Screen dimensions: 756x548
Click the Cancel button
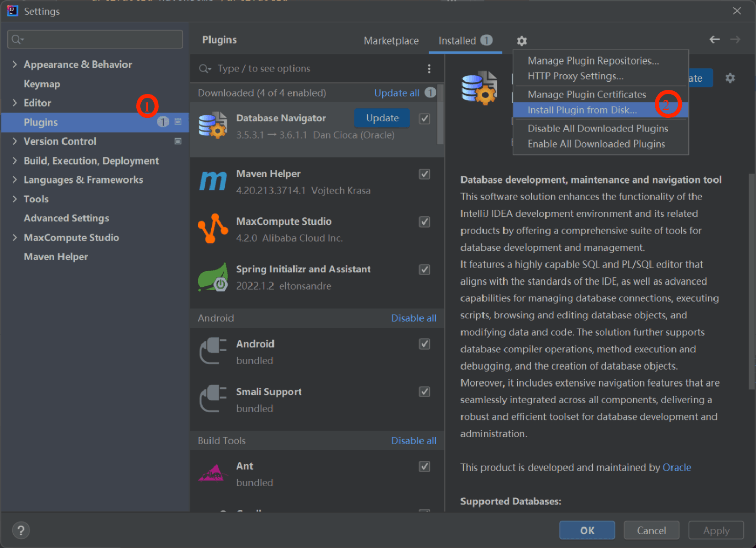(x=652, y=531)
